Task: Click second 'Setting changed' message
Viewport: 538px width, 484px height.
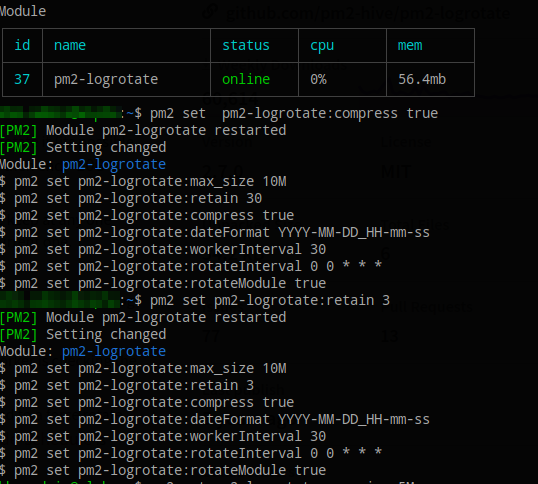Action: [106, 334]
